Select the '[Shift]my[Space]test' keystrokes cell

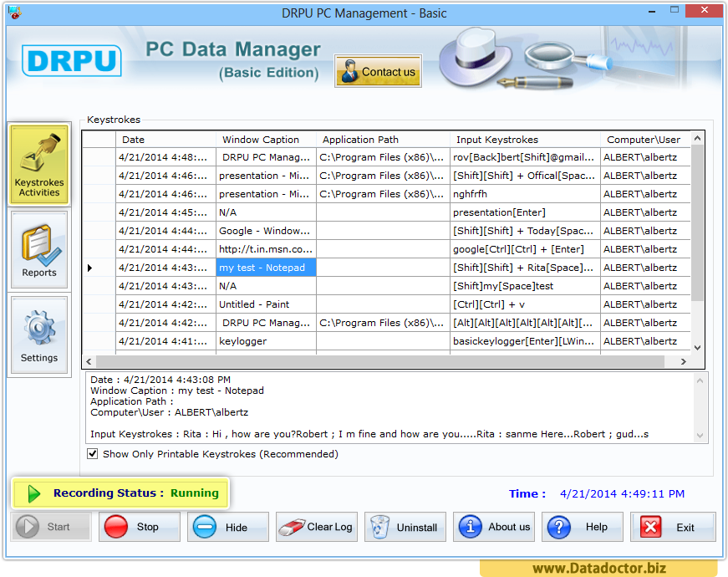click(525, 286)
